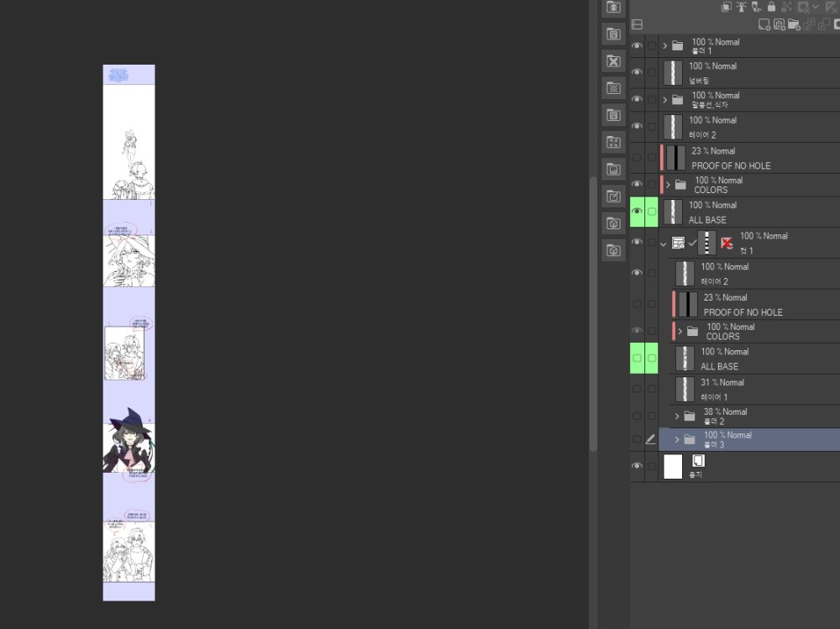
Task: Tick the selection checkbox beside 폴더 1
Action: [652, 45]
